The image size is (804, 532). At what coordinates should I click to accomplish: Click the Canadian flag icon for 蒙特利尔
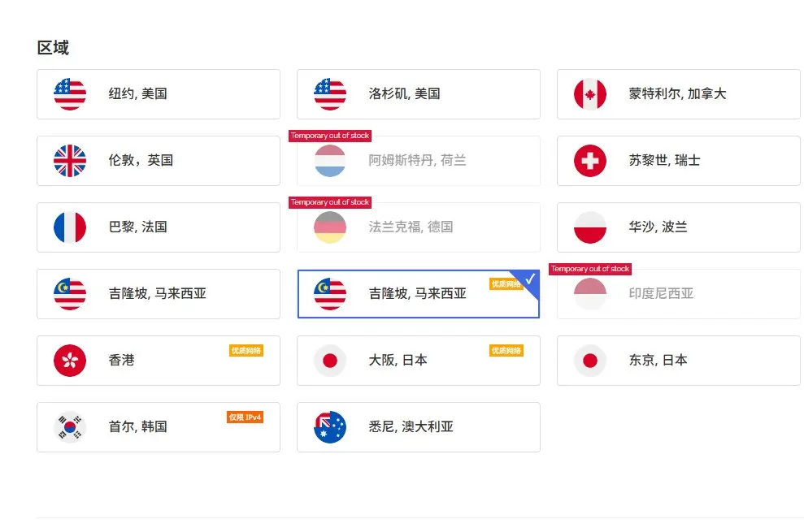[x=590, y=94]
